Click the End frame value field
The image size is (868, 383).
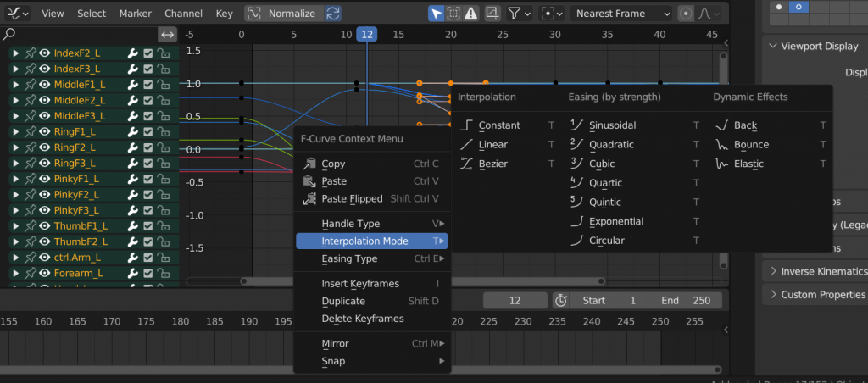pos(685,300)
